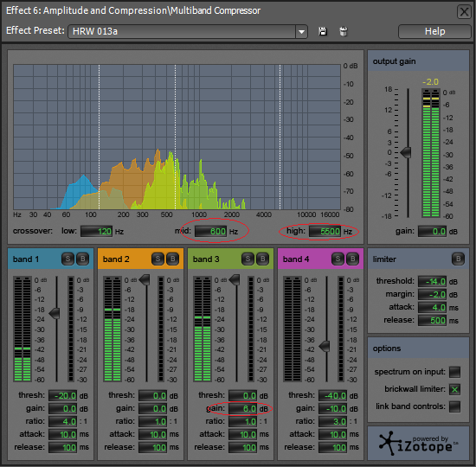Image resolution: width=476 pixels, height=467 pixels.
Task: Click band 2 threshold slider handle
Action: 145,280
